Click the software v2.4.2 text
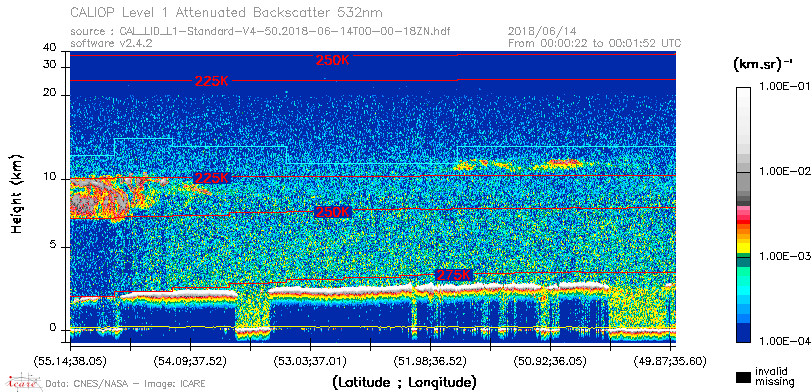The height and width of the screenshot is (392, 811). click(x=111, y=43)
